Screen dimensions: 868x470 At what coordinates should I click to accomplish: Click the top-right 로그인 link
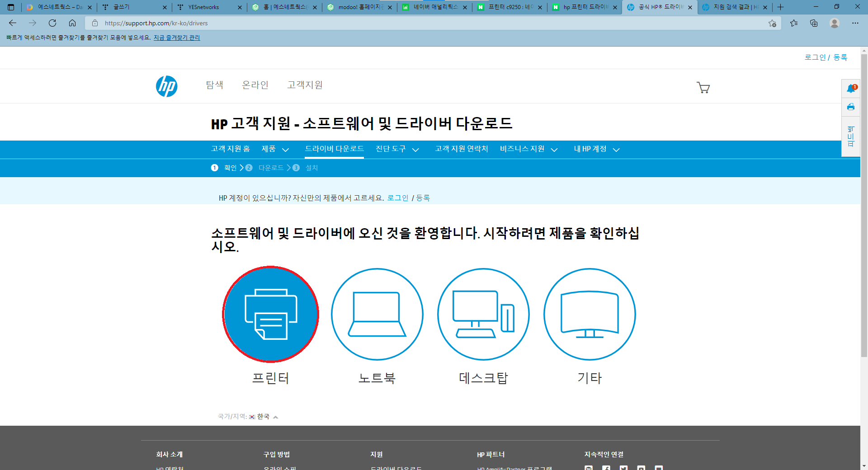point(815,57)
